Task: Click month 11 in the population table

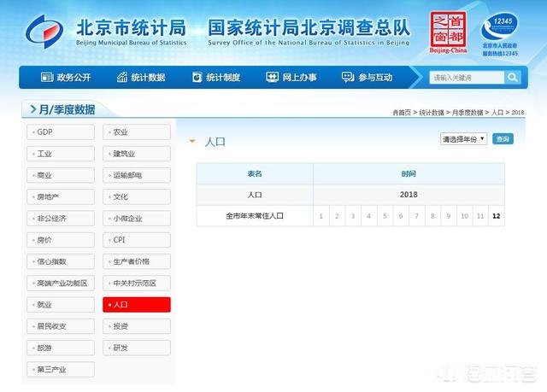Action: click(x=480, y=216)
